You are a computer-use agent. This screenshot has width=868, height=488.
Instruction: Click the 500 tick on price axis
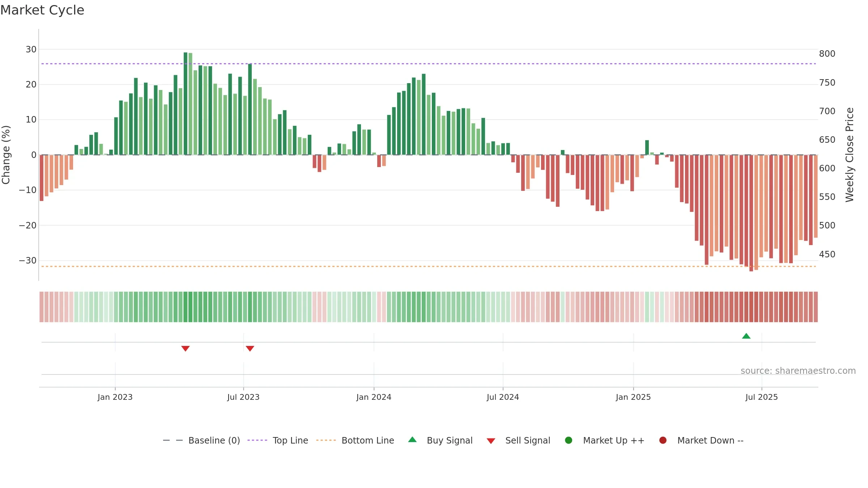click(827, 225)
